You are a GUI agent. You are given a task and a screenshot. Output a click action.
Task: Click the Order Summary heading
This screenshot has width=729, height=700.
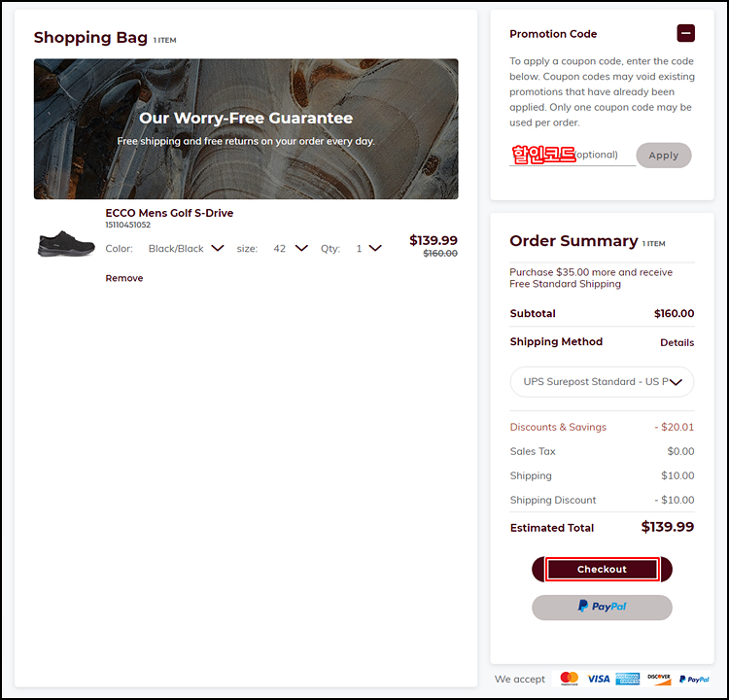[x=573, y=241]
